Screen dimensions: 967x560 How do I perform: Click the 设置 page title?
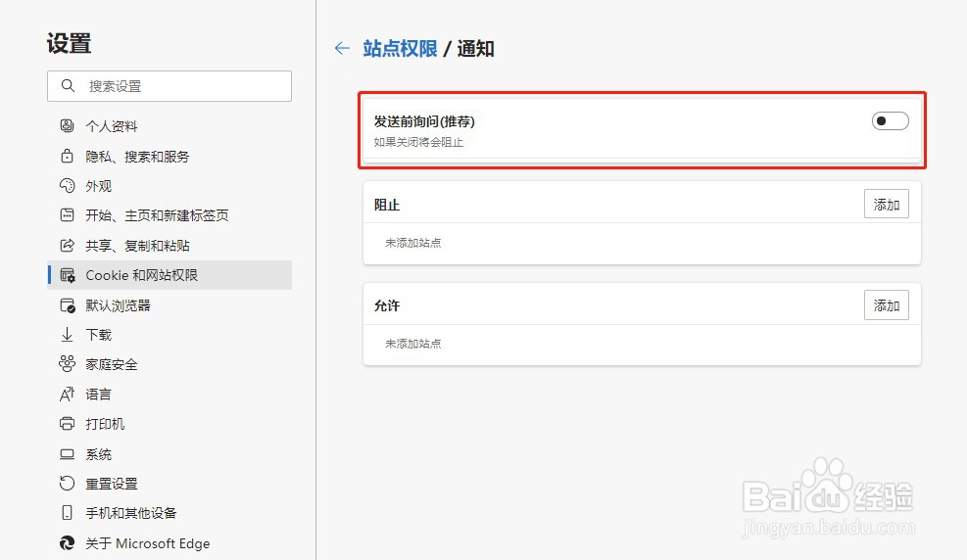69,44
